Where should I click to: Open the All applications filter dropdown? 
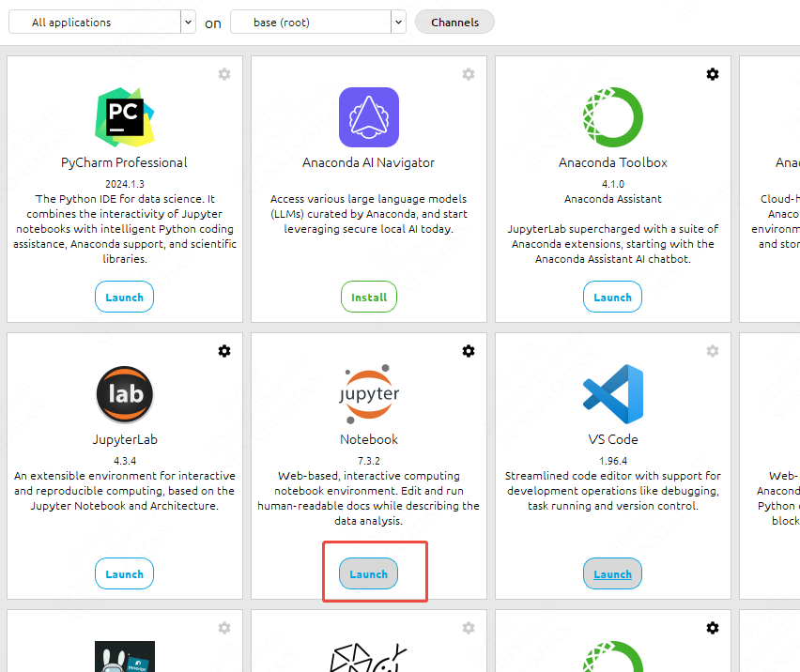coord(102,23)
